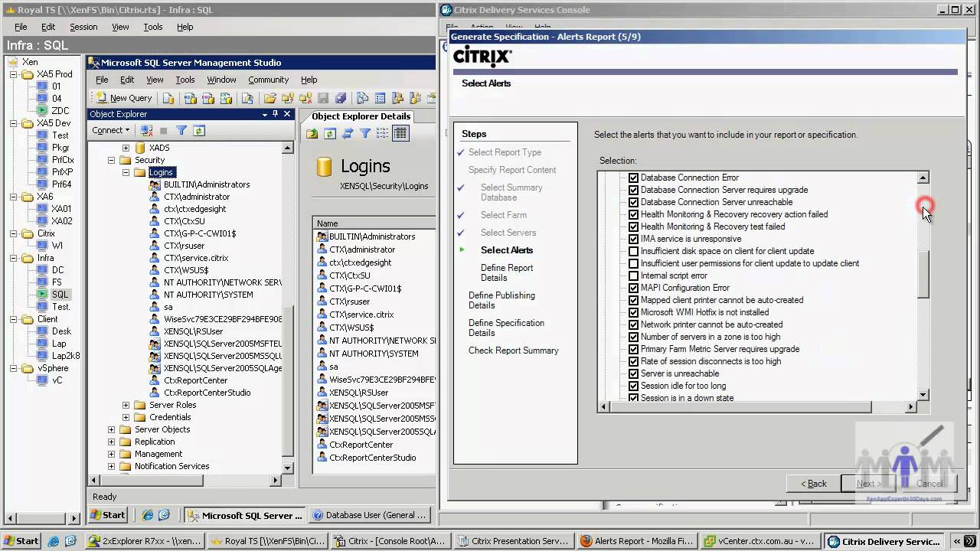Click Cancel button in Alerts Report wizard

[x=930, y=483]
